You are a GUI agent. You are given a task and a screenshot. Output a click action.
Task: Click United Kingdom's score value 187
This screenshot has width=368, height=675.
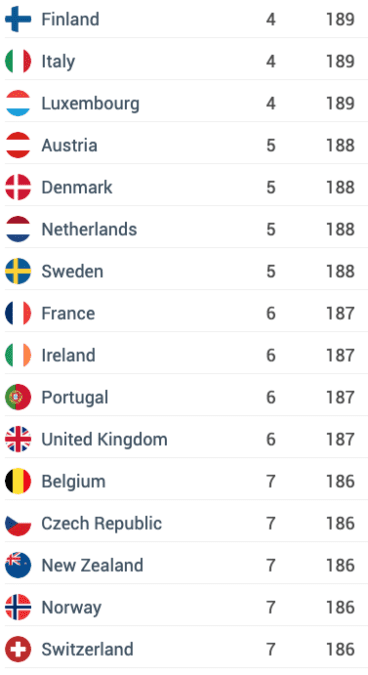pyautogui.click(x=340, y=440)
